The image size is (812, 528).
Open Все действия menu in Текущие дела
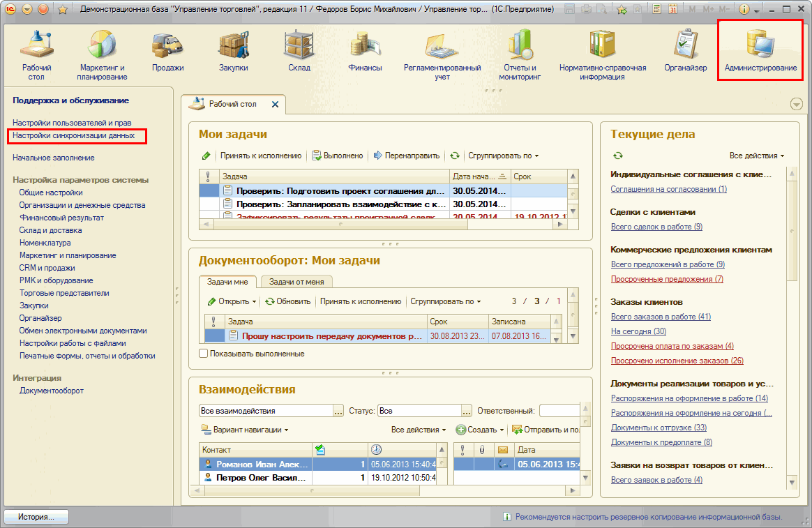tap(757, 156)
